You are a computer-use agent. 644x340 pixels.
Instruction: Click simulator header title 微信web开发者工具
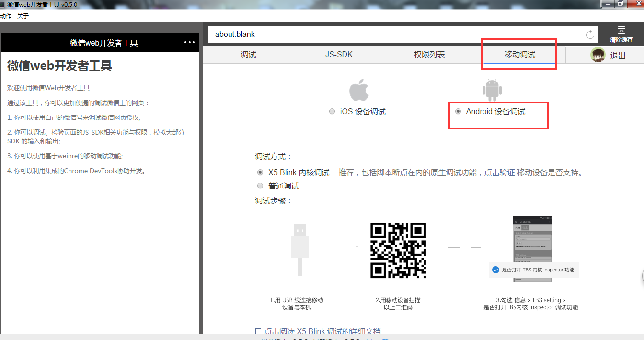coord(104,43)
